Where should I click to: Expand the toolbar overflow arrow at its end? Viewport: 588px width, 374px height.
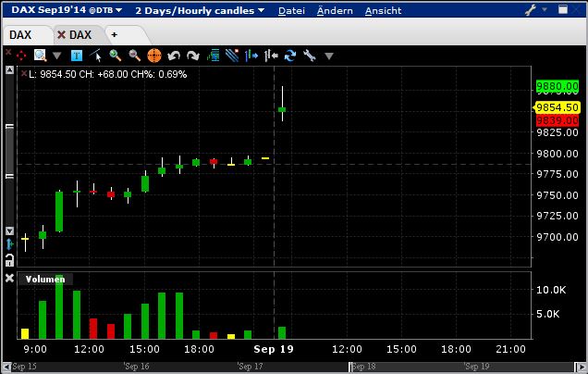coord(329,56)
